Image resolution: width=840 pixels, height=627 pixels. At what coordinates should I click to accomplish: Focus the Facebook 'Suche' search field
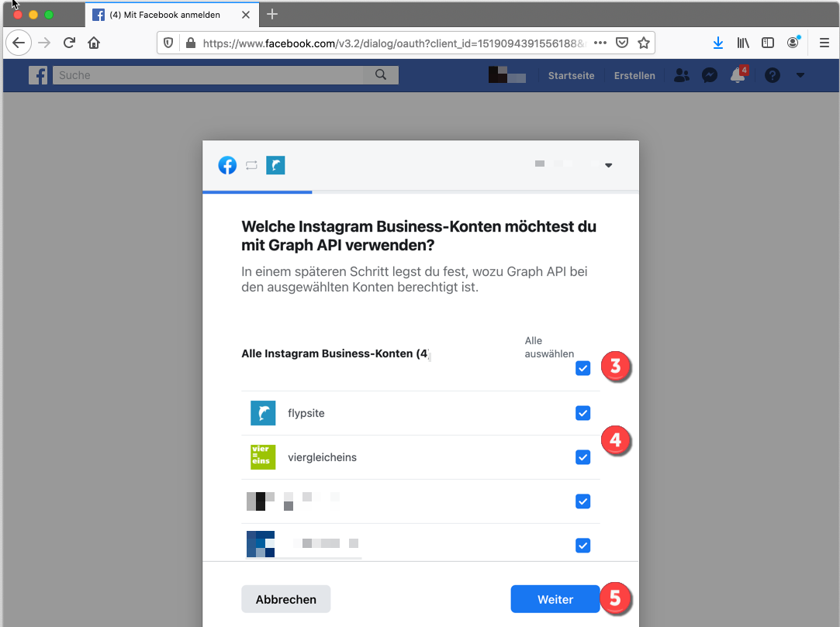click(209, 75)
